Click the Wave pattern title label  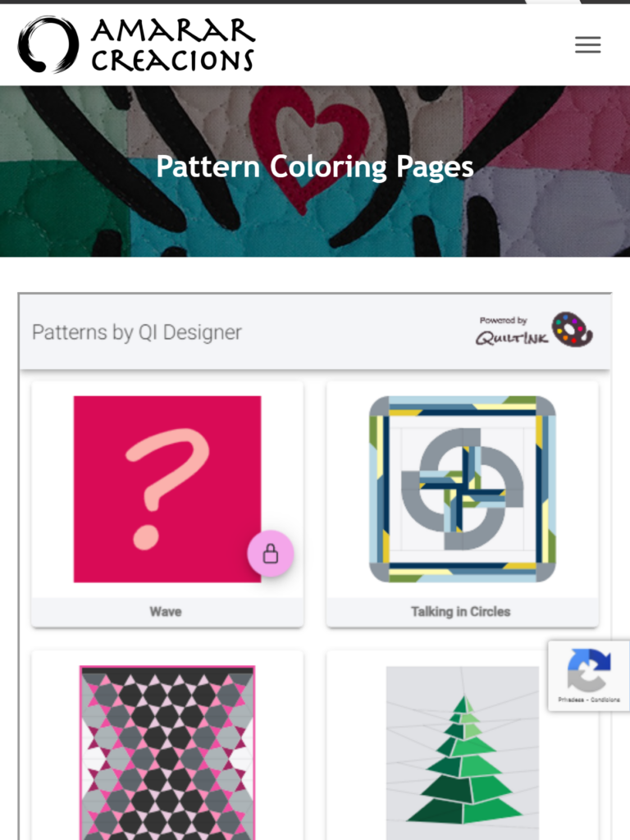pos(166,612)
